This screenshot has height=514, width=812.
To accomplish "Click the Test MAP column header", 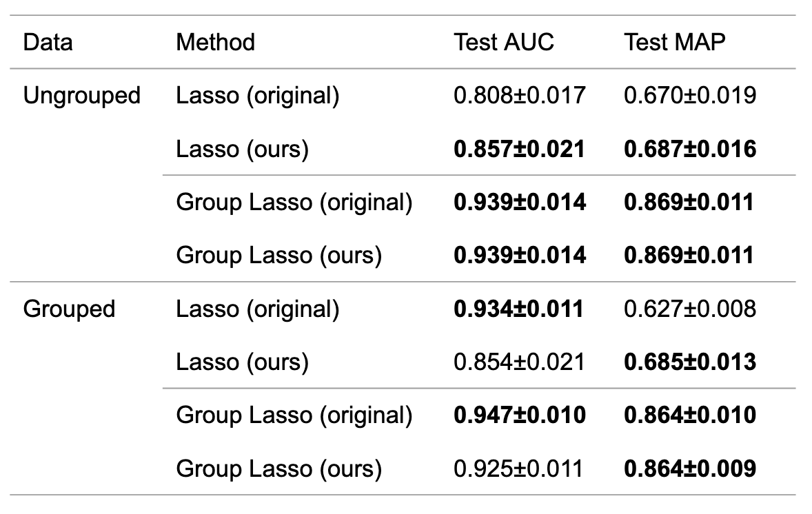I will point(675,43).
